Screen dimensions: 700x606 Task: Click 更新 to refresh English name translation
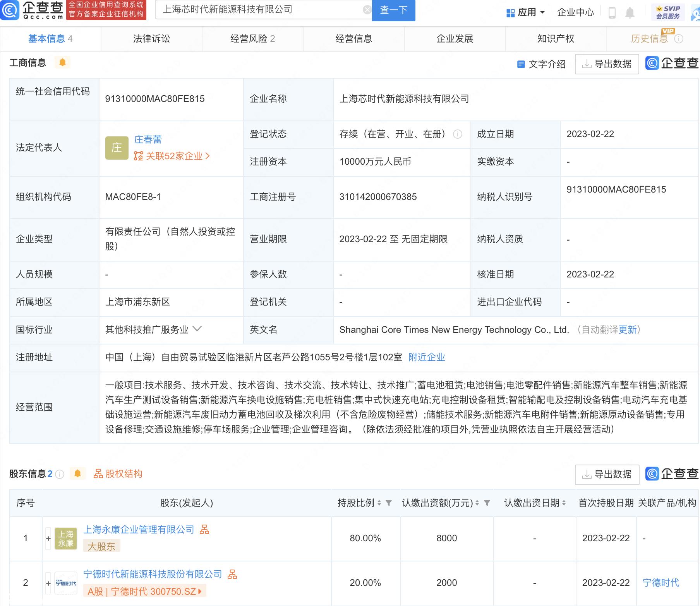(628, 330)
